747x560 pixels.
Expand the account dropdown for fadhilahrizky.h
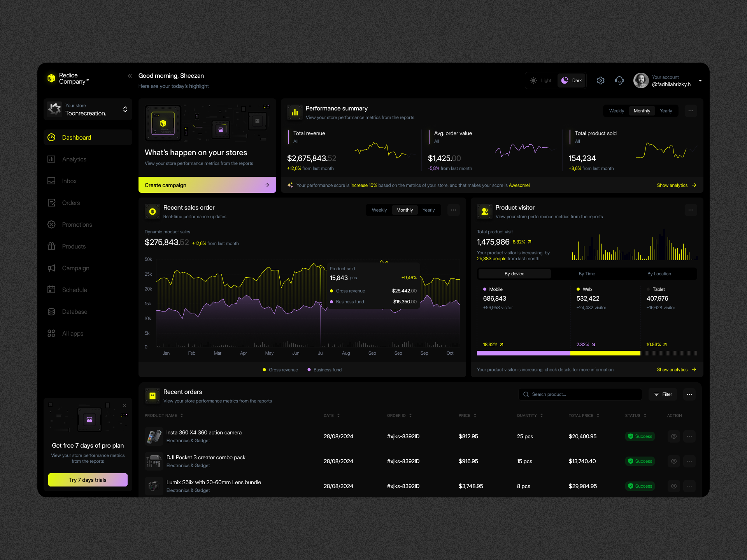[700, 80]
